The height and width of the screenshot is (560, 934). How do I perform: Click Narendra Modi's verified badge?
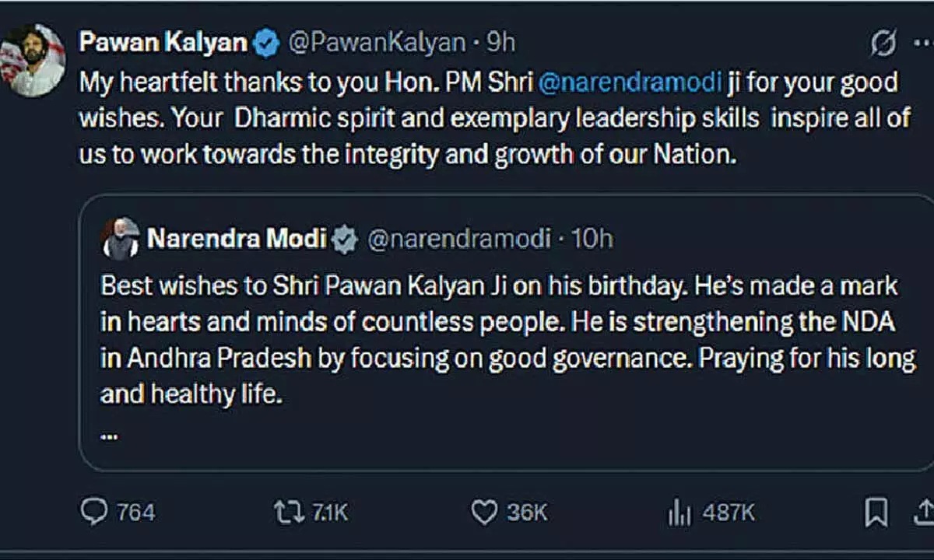pyautogui.click(x=343, y=240)
